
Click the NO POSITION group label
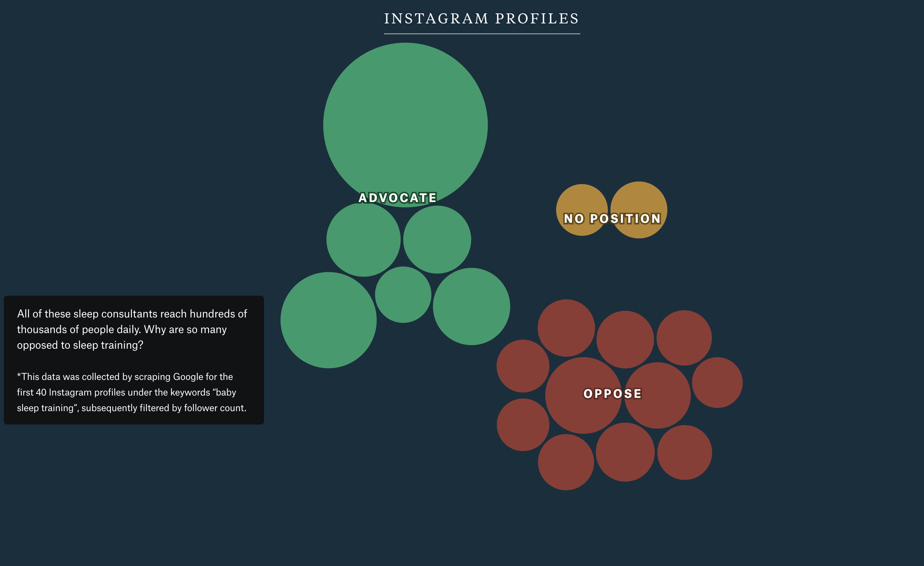tap(612, 219)
